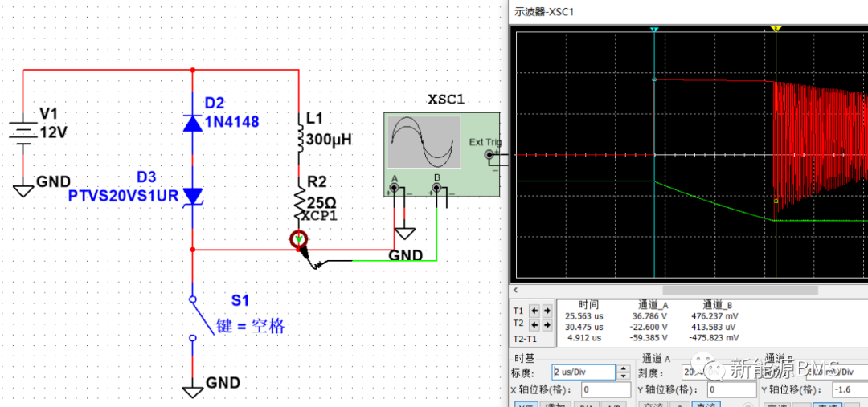Screen dimensions: 868x407
Task: Select the R2 resistor symbol
Action: pyautogui.click(x=299, y=201)
